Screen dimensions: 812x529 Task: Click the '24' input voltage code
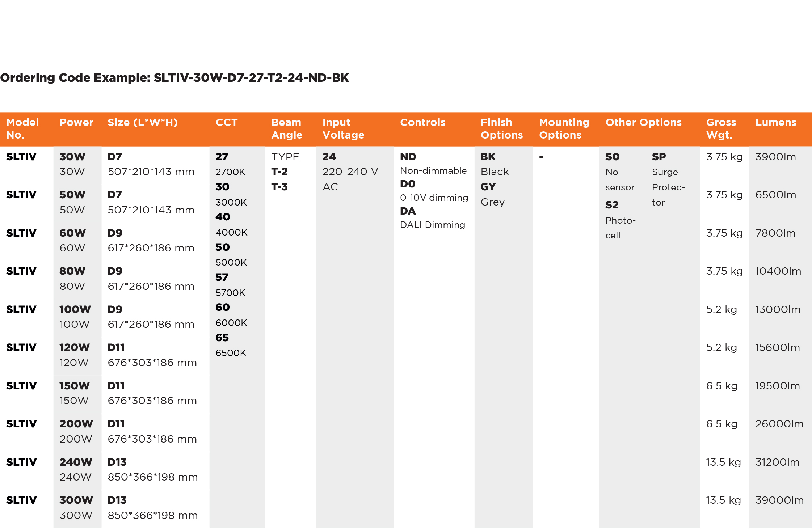329,157
